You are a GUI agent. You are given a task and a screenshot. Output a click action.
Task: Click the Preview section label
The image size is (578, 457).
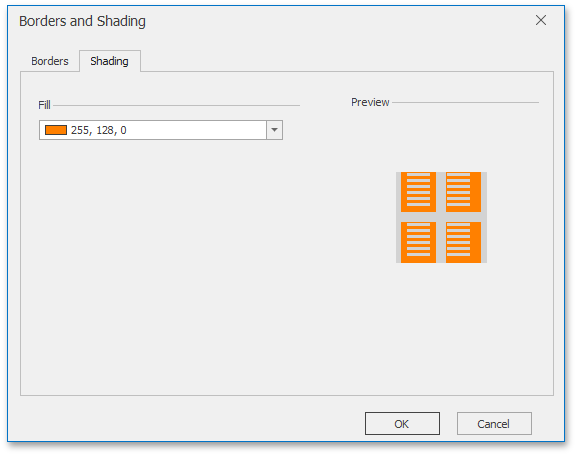pos(370,102)
